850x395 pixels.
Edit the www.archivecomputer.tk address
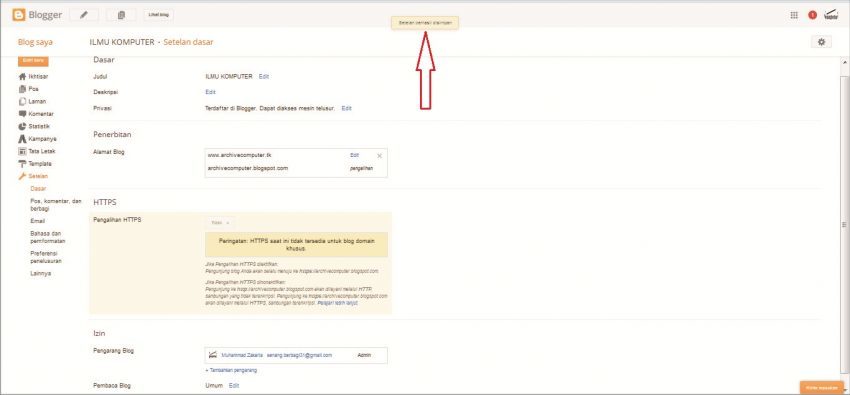point(355,155)
